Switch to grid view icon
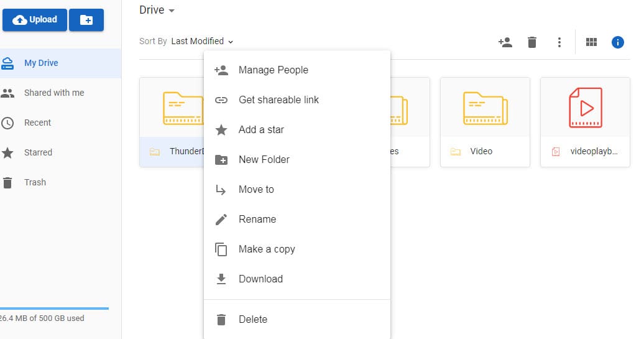 click(x=591, y=42)
